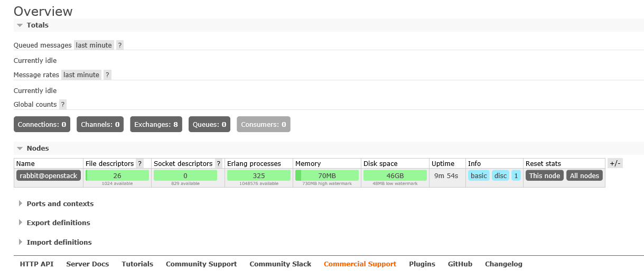The height and width of the screenshot is (278, 644).
Task: Open Changelog footer link
Action: [x=503, y=264]
